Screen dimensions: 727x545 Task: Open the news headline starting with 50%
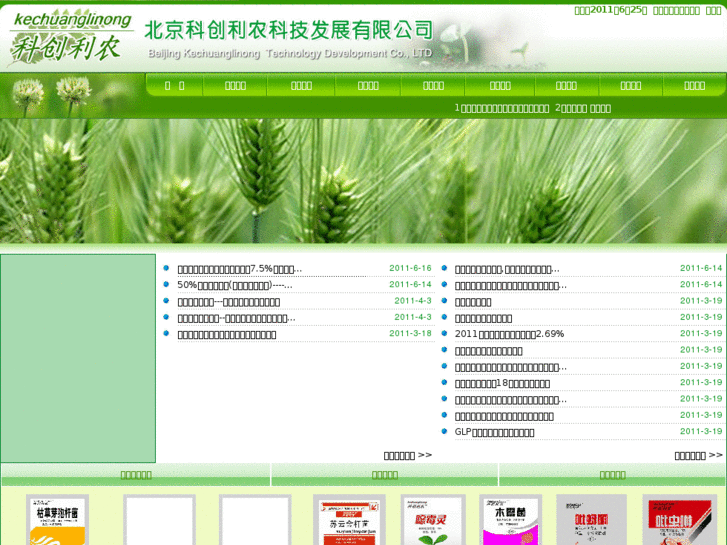(235, 285)
